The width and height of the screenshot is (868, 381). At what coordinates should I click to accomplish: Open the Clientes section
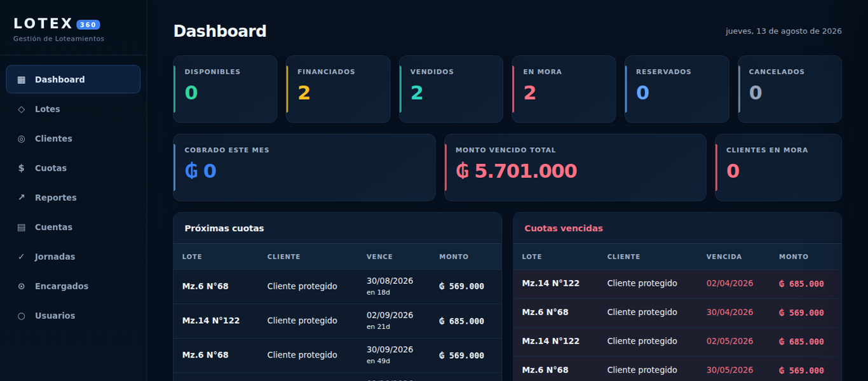click(73, 138)
